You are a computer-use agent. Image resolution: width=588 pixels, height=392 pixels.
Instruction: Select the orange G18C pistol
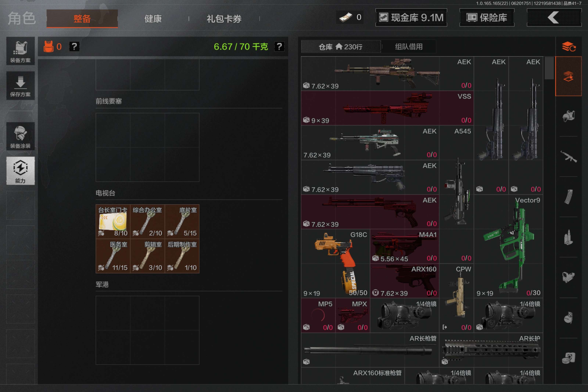335,264
